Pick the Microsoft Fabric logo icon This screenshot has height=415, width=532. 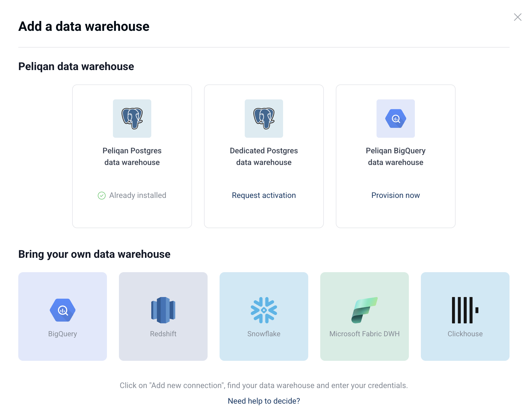365,310
